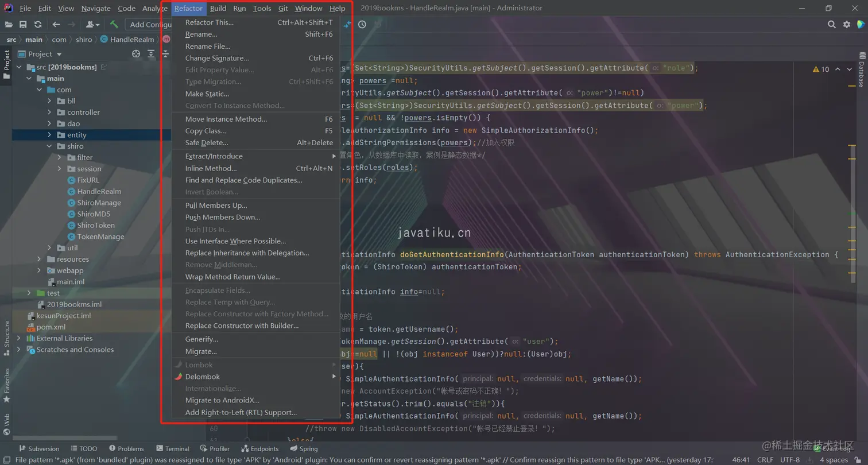Click the clock history icon in toolbar
This screenshot has height=465, width=868.
point(362,25)
